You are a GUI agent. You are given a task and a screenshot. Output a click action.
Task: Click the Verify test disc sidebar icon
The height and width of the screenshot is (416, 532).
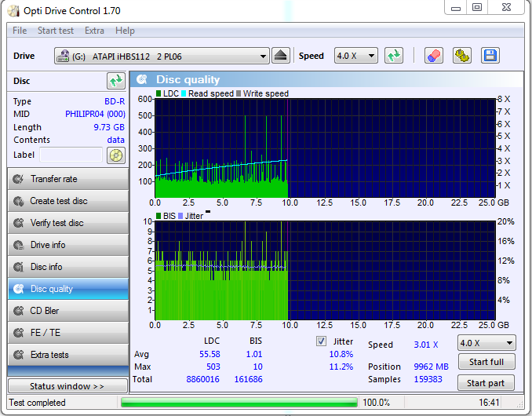[x=18, y=223]
